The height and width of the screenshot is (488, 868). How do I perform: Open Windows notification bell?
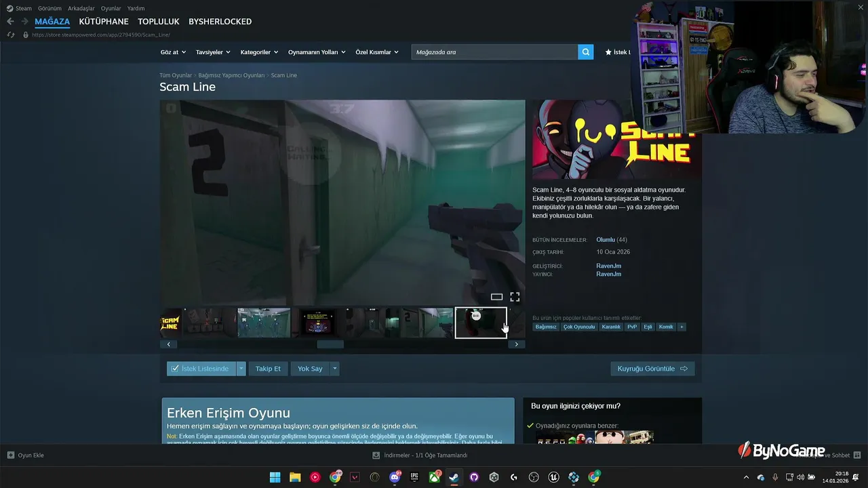pos(856,477)
